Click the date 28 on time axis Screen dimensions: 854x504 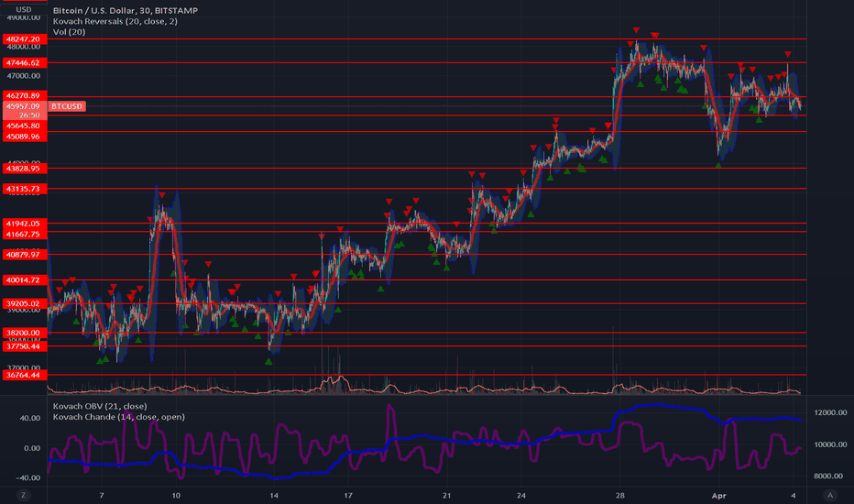click(619, 495)
